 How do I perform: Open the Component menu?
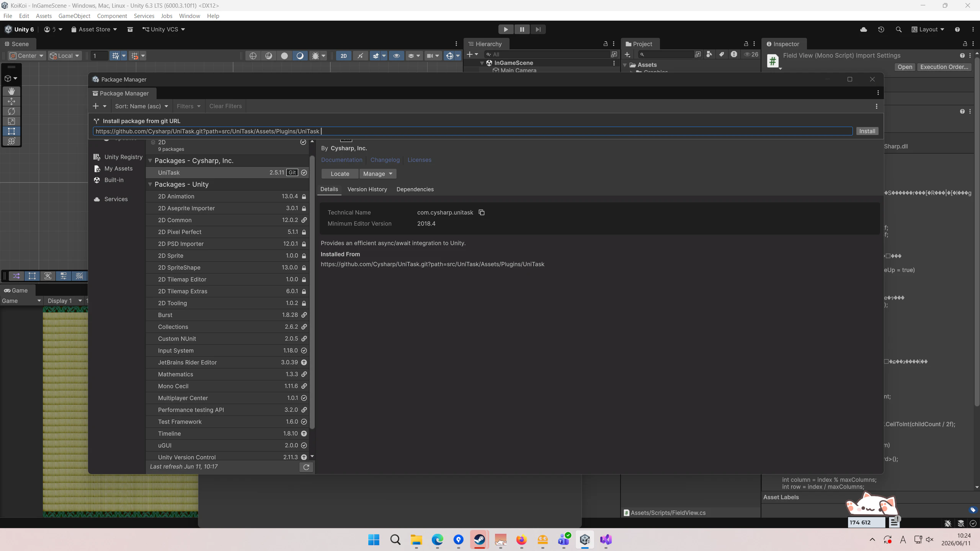tap(112, 16)
